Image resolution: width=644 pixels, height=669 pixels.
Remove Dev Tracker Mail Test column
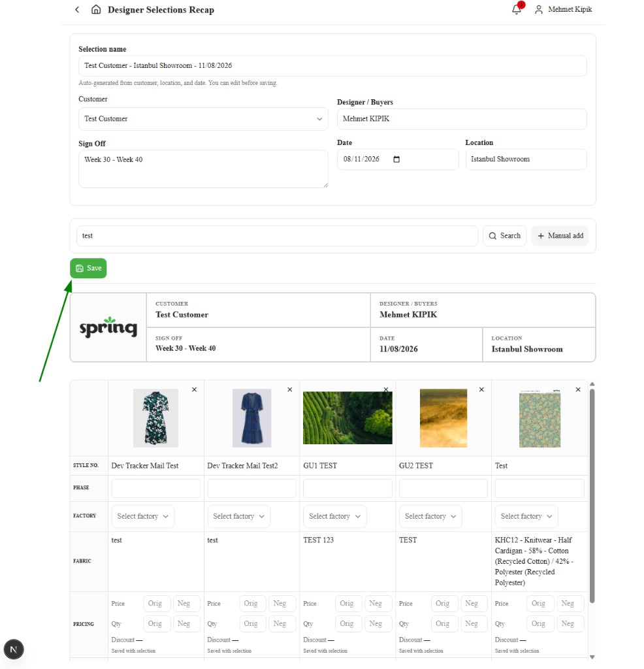[x=194, y=389]
